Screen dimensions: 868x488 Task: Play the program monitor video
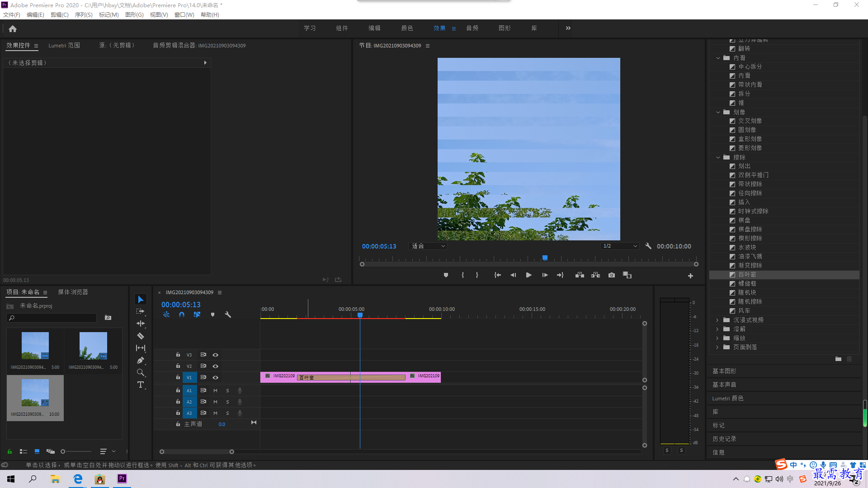coord(528,275)
